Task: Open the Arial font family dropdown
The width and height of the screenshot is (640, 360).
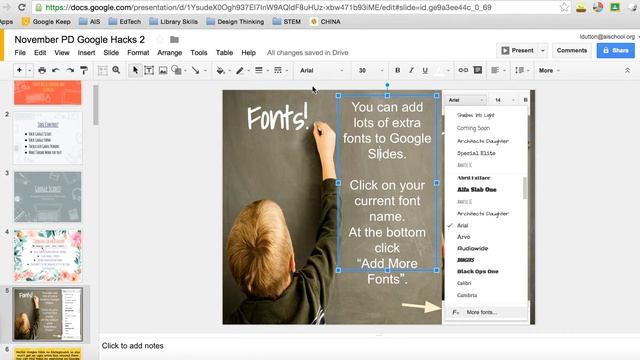Action: tap(322, 70)
